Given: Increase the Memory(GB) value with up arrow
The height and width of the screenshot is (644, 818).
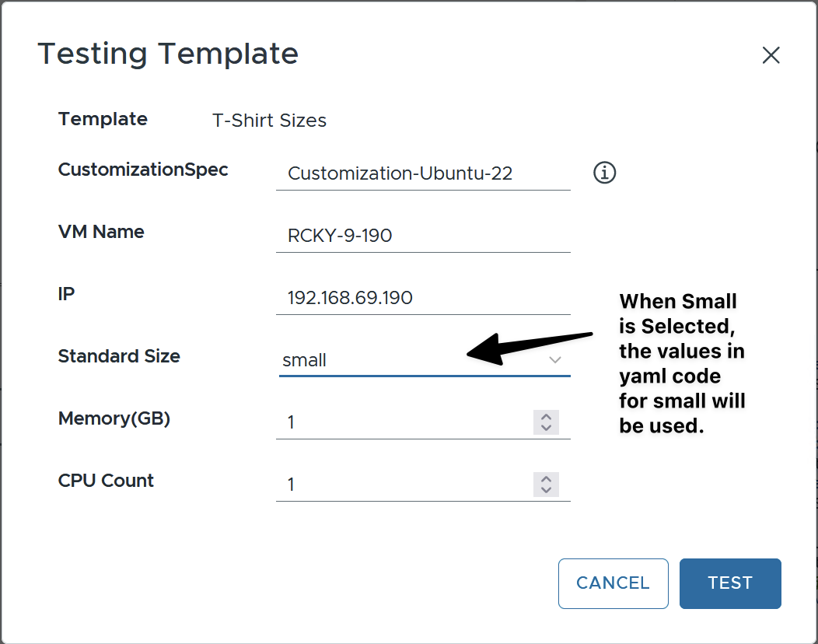Looking at the screenshot, I should pyautogui.click(x=547, y=417).
